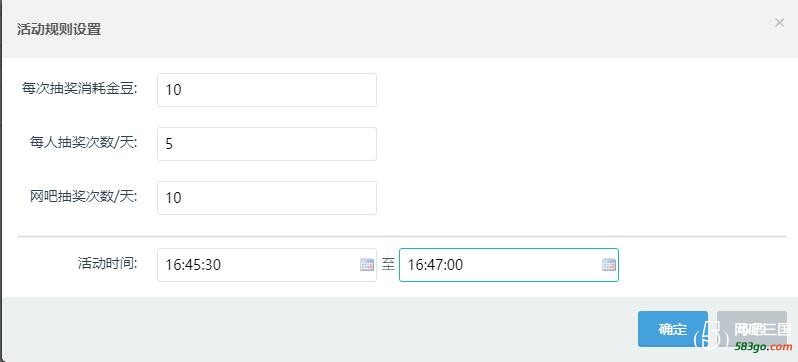Focus the 每人抽奖次数/天 input field
The width and height of the screenshot is (798, 362).
click(x=267, y=144)
